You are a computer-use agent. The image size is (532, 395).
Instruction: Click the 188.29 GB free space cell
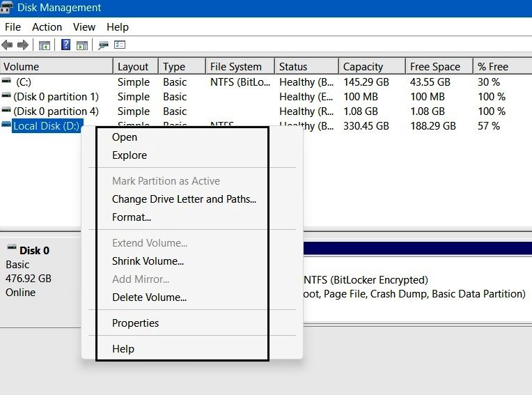(433, 126)
